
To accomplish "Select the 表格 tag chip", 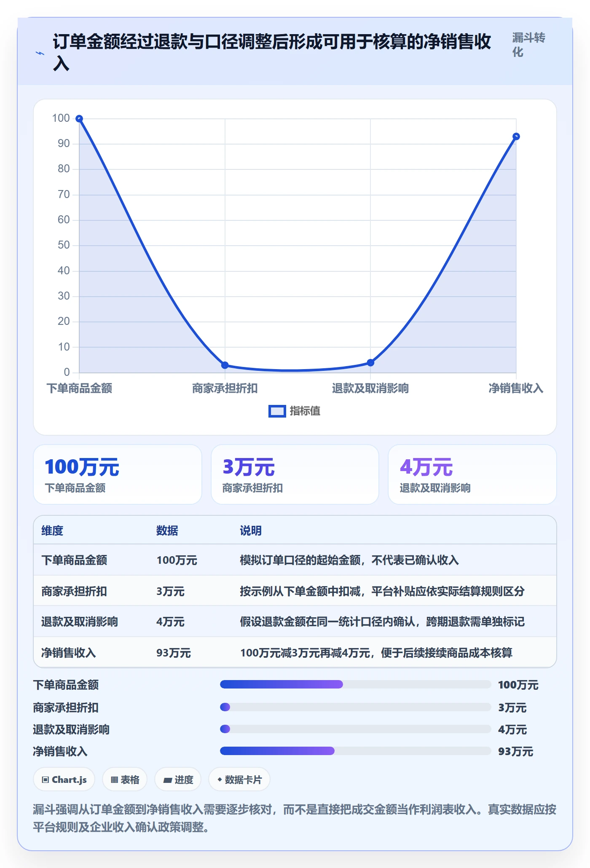I will (125, 780).
